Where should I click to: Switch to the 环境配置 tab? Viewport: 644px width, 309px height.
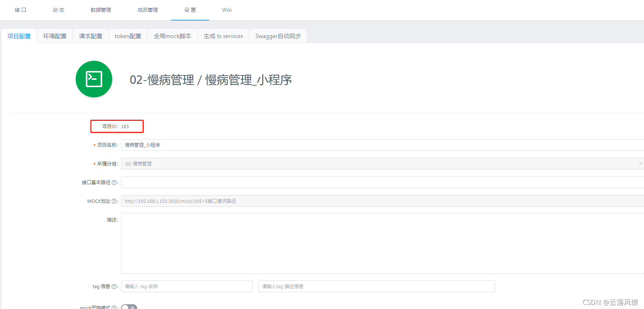coord(55,36)
